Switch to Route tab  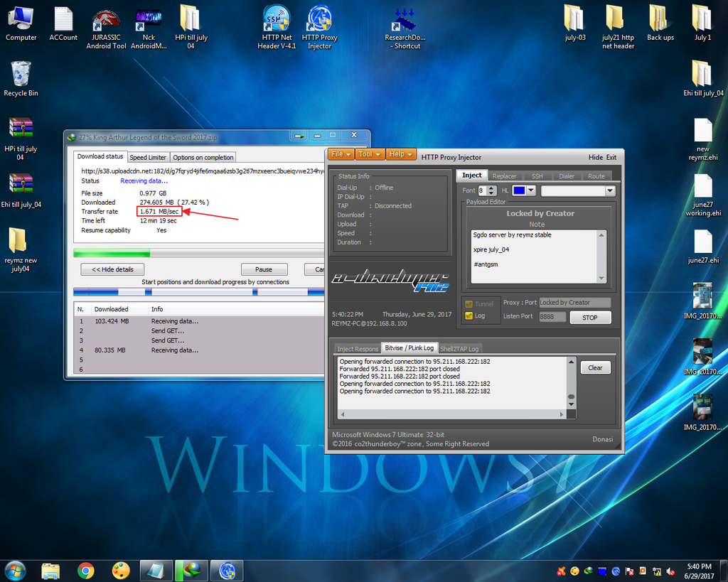596,176
